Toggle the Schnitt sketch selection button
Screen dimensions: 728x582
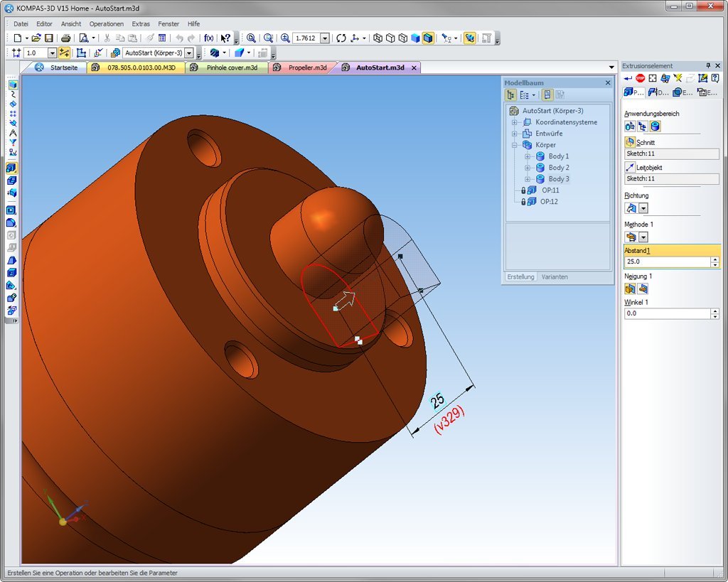click(630, 142)
